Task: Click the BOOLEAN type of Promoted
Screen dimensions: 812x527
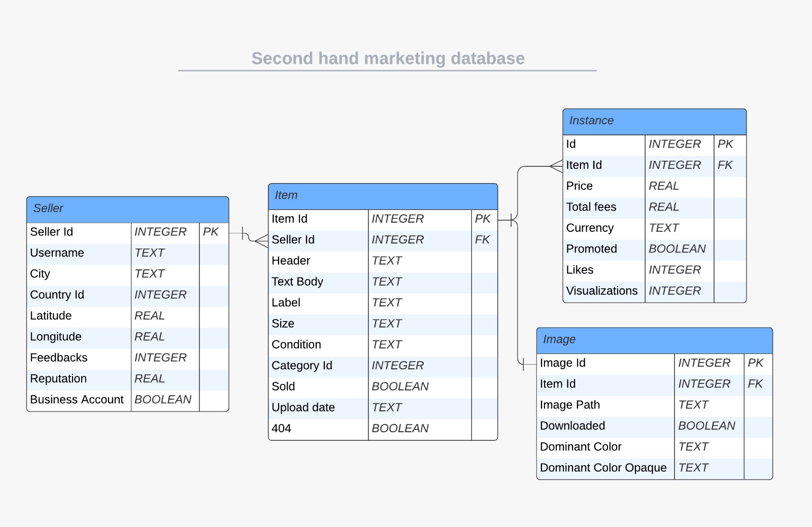Action: (677, 249)
